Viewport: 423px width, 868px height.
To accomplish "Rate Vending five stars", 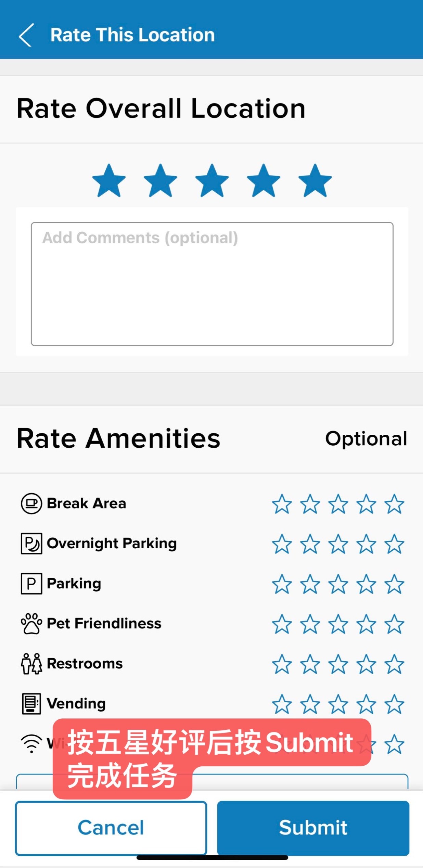I will point(394,704).
